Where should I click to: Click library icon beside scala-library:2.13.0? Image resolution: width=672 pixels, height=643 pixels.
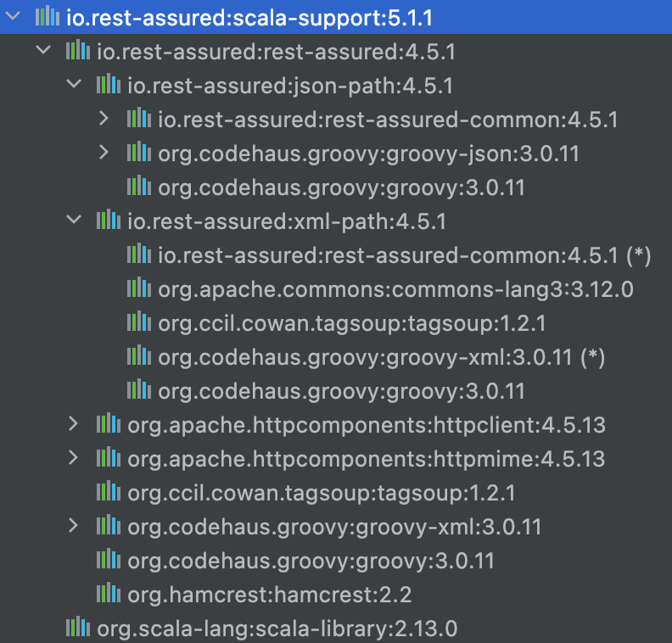[78, 627]
